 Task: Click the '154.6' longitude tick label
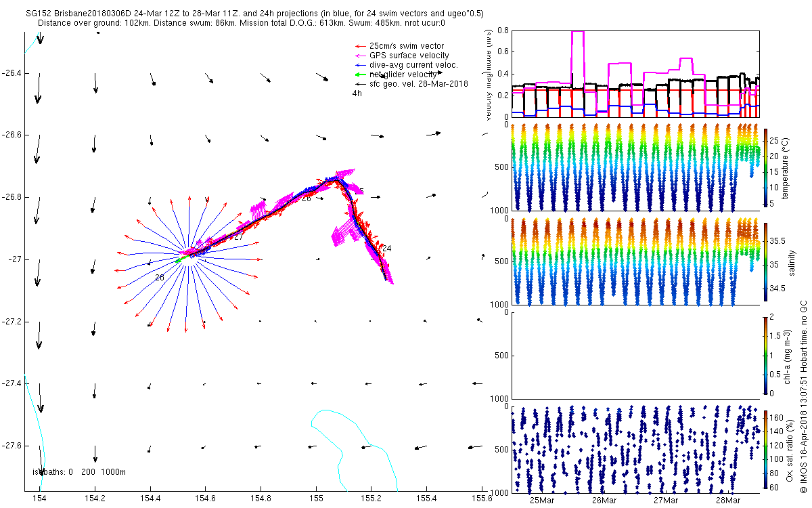coord(206,499)
